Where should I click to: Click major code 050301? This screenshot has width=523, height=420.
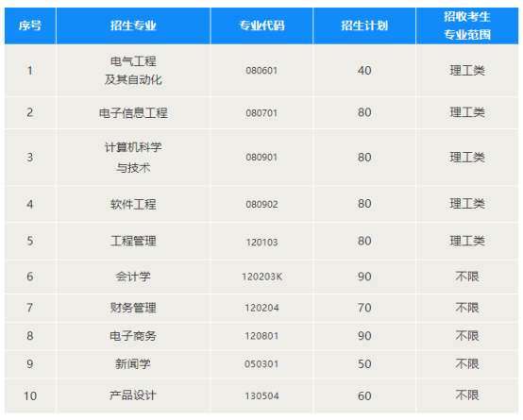pos(261,363)
